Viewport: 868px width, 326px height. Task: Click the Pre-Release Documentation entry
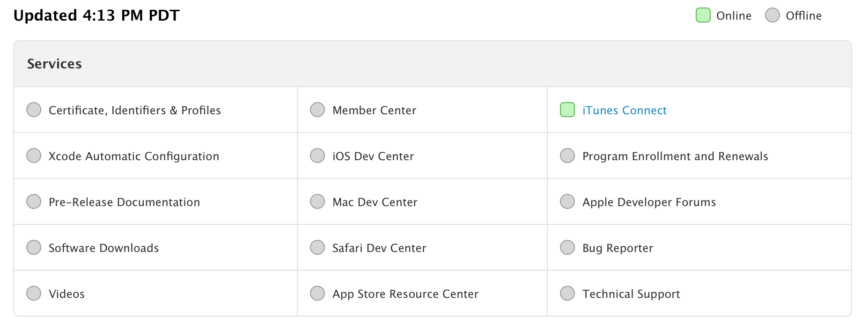tap(125, 202)
